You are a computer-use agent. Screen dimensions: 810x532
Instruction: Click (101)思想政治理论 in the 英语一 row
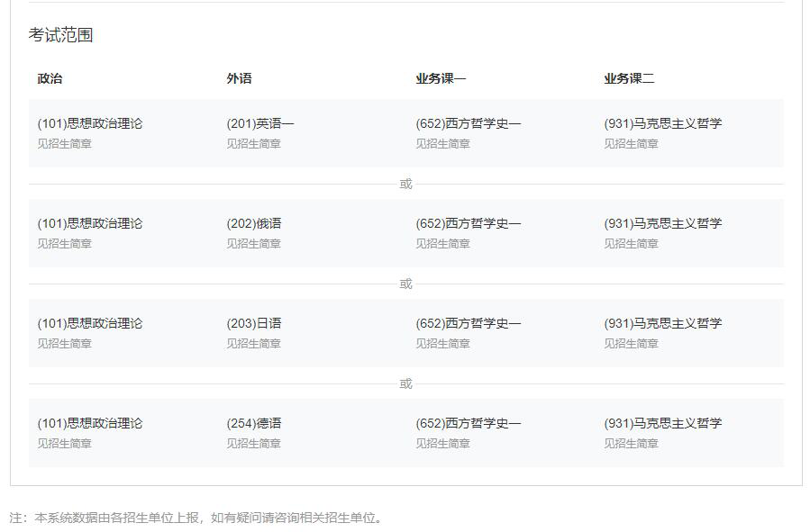[x=90, y=123]
